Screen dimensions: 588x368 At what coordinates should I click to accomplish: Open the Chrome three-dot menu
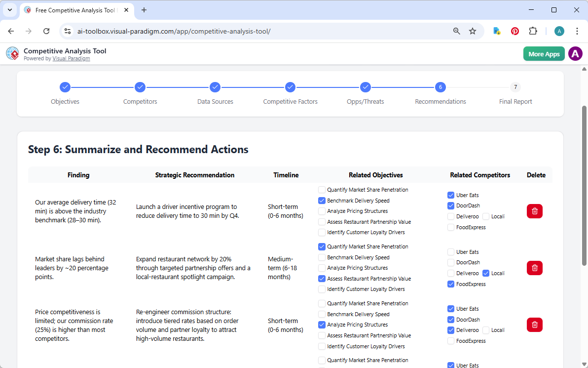(x=577, y=31)
